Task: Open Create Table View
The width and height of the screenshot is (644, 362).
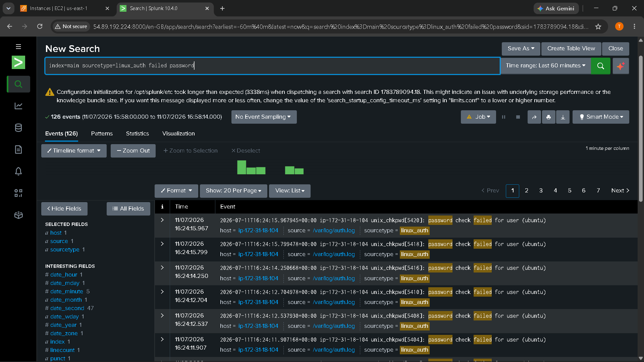Action: pos(571,49)
